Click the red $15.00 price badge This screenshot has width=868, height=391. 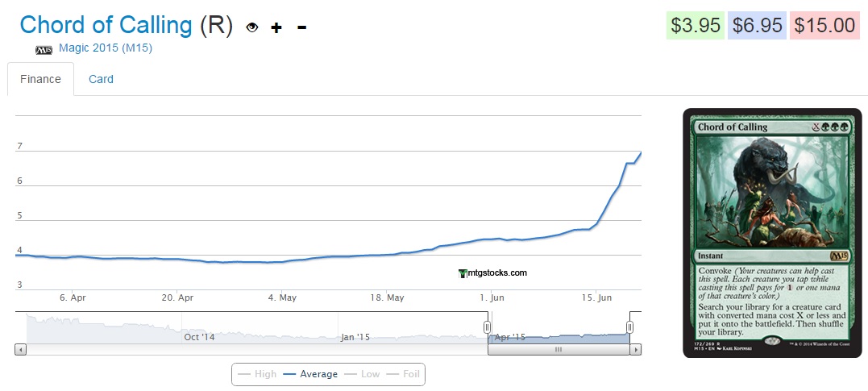824,25
